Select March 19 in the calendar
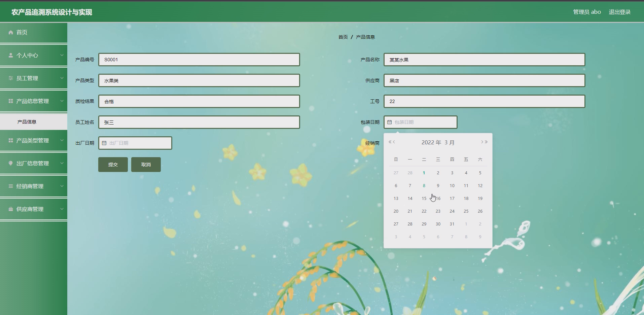Screen dimensions: 644x315 tap(480, 199)
